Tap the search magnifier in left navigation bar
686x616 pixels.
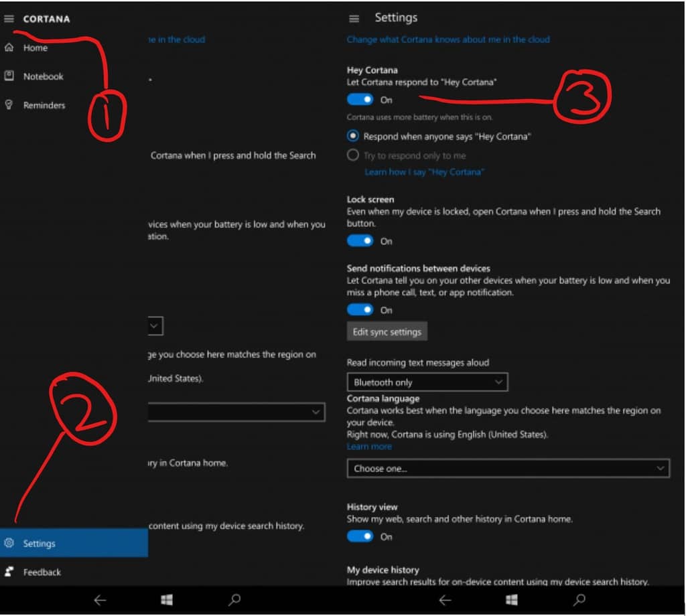click(x=234, y=600)
